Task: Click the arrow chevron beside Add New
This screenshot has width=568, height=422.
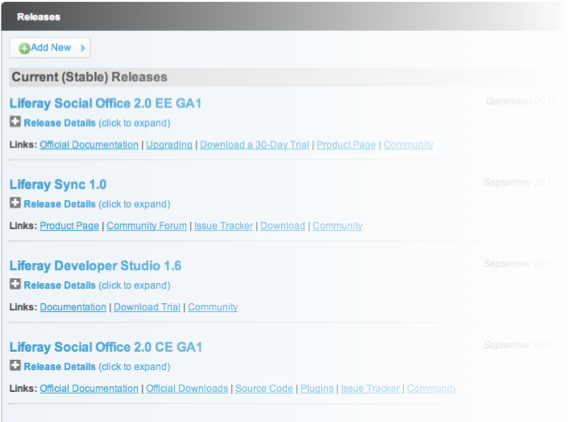Action: [x=83, y=48]
